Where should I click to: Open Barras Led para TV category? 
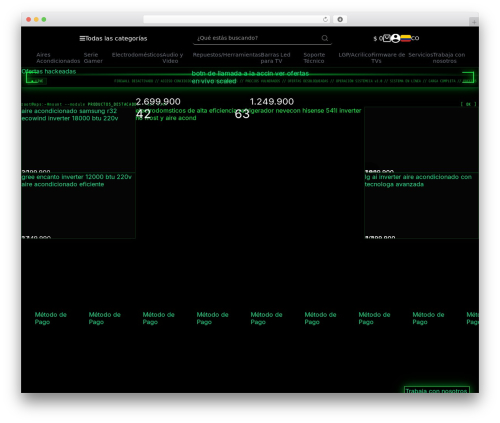click(275, 58)
